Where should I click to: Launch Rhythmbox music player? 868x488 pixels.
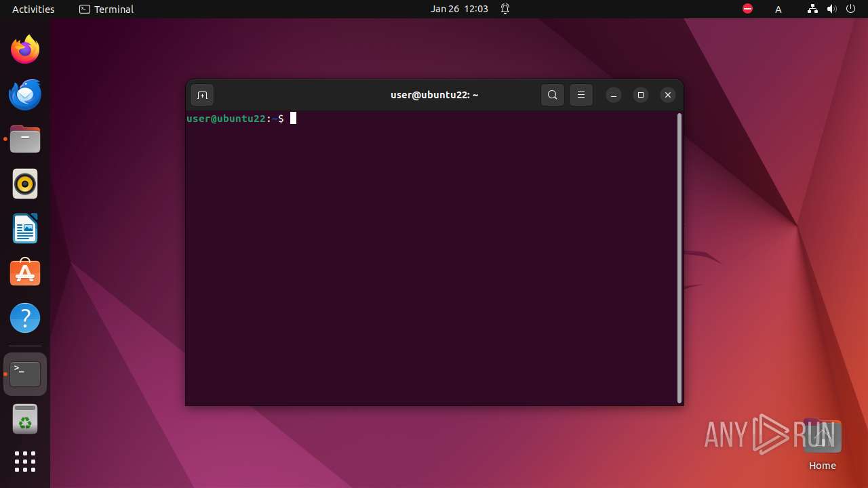tap(25, 184)
